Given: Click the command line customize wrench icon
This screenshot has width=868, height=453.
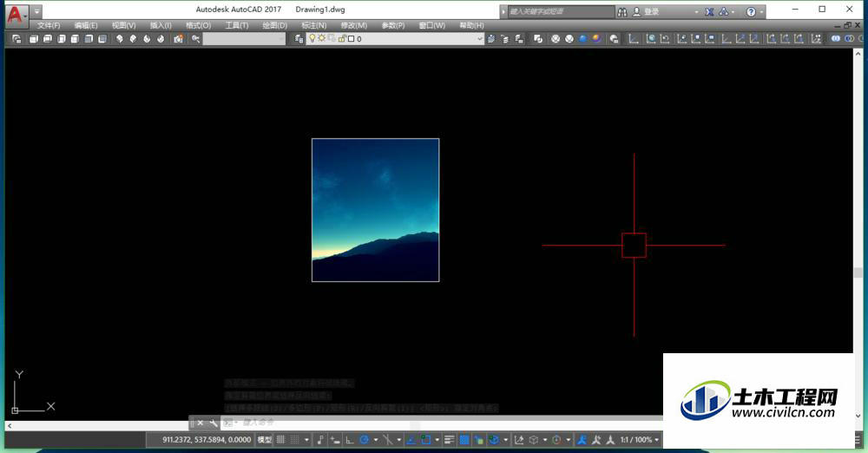Looking at the screenshot, I should (x=214, y=423).
